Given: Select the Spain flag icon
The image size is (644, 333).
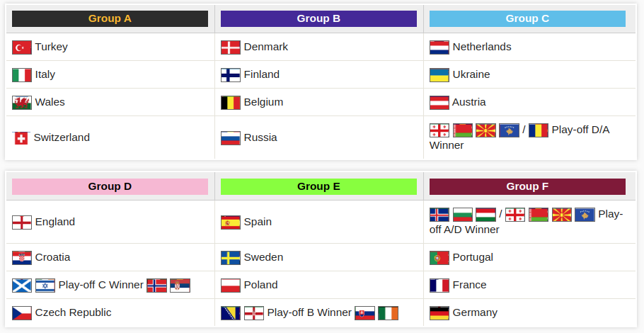Looking at the screenshot, I should point(231,222).
